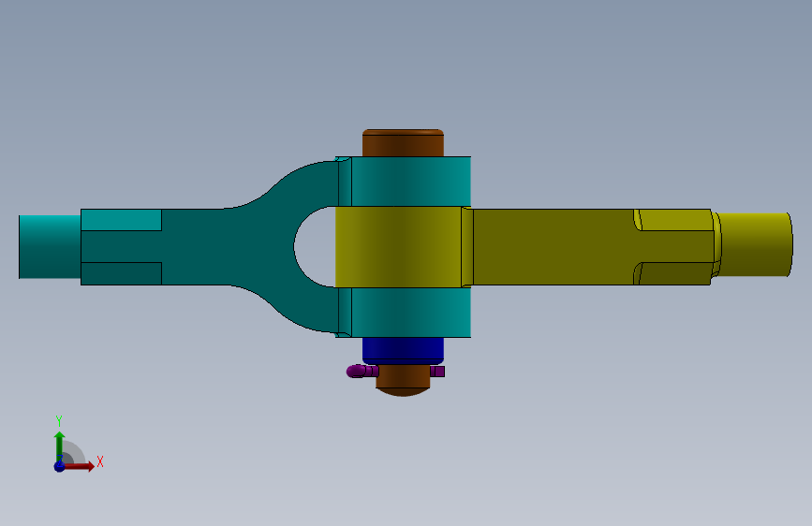Select the brown pin head above the fork
Screen dimensions: 812x526
tap(403, 143)
